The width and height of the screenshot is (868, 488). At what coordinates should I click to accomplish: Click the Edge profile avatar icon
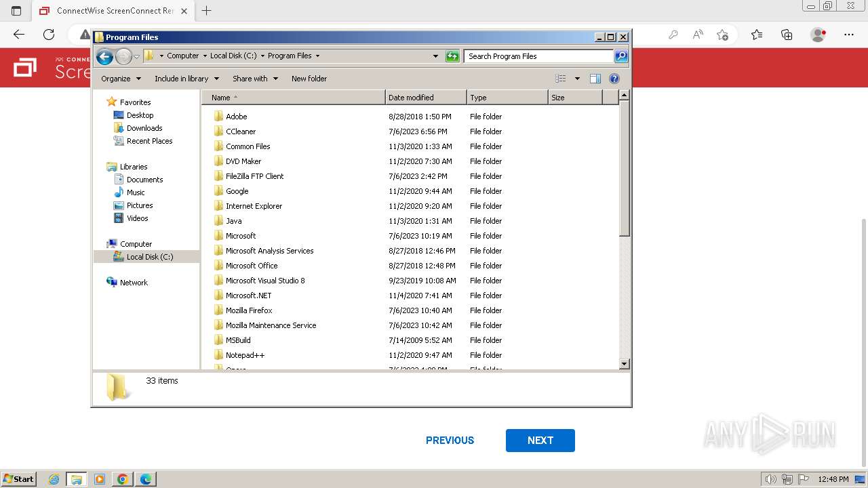click(818, 35)
